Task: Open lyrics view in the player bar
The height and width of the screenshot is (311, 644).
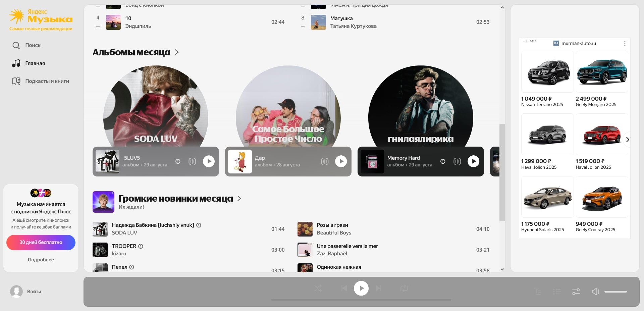Action: [x=538, y=292]
